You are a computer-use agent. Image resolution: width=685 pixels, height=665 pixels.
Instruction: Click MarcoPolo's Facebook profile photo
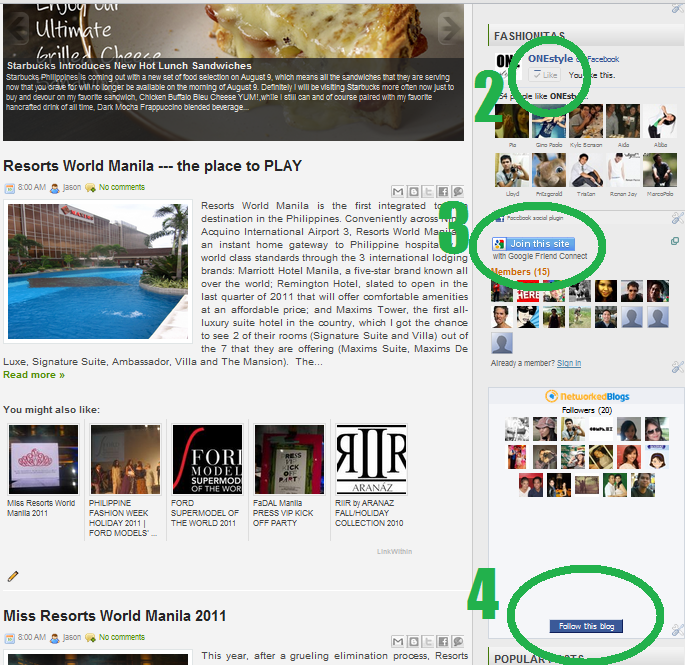click(660, 170)
